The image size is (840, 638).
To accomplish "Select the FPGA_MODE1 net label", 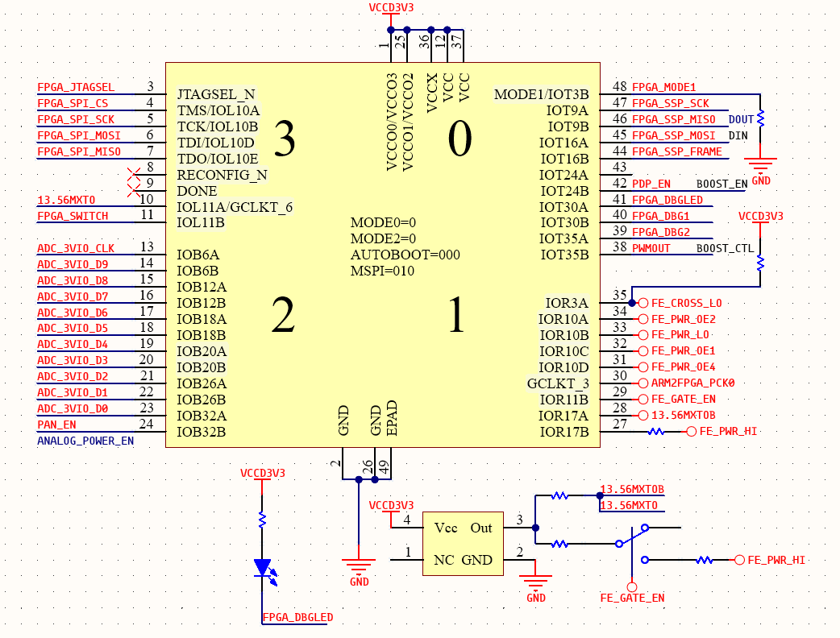I will coord(663,87).
